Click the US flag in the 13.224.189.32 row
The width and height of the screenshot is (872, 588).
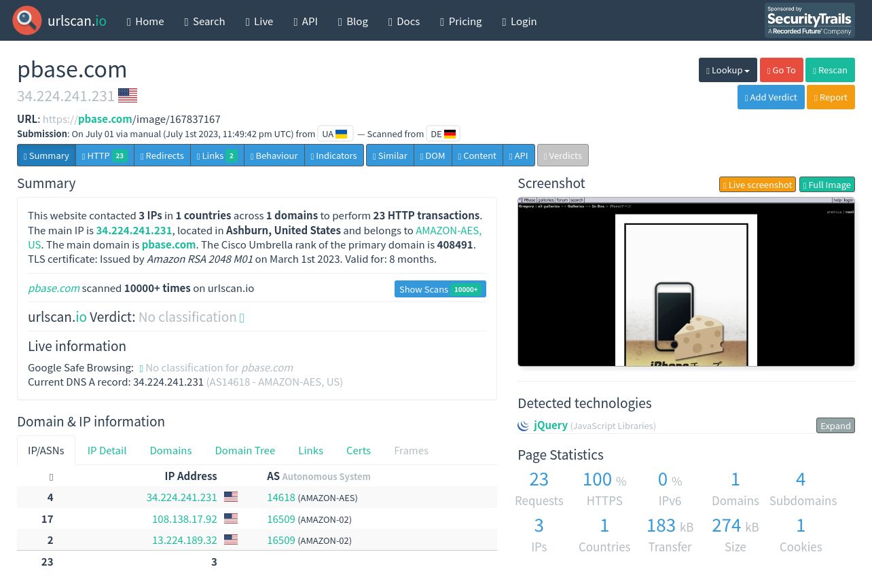(x=231, y=540)
